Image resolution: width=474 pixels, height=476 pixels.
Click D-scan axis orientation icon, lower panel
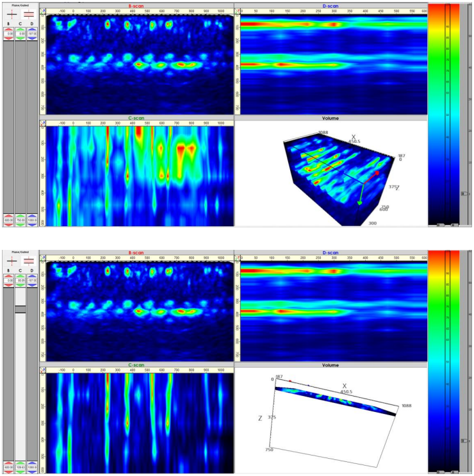tap(238, 258)
